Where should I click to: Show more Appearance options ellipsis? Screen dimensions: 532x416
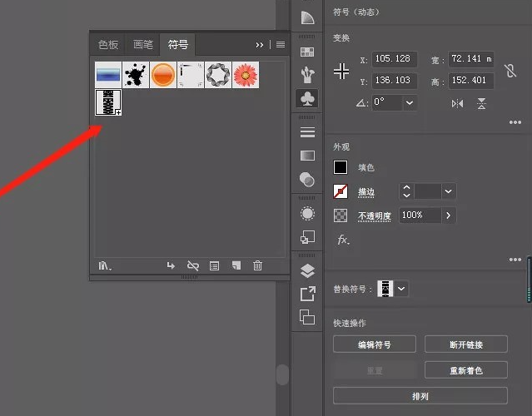[x=515, y=260]
